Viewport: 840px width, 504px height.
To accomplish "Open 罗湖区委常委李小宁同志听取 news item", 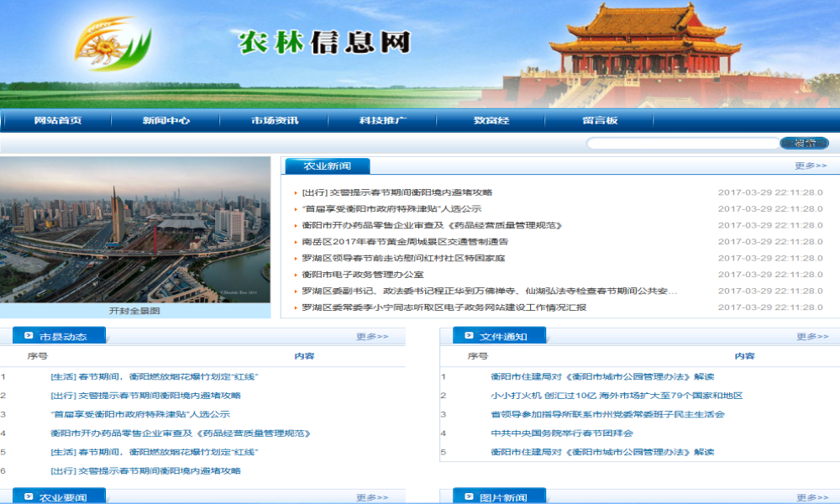I will pos(444,307).
